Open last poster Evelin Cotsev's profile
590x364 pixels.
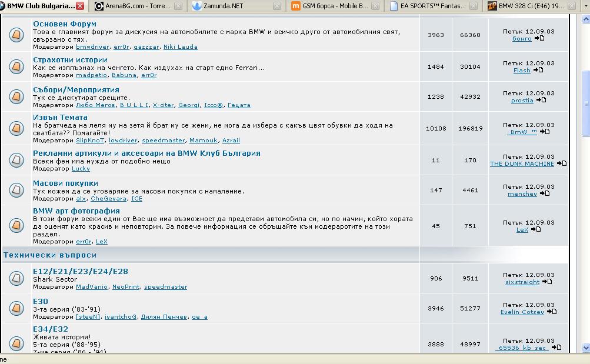click(522, 312)
